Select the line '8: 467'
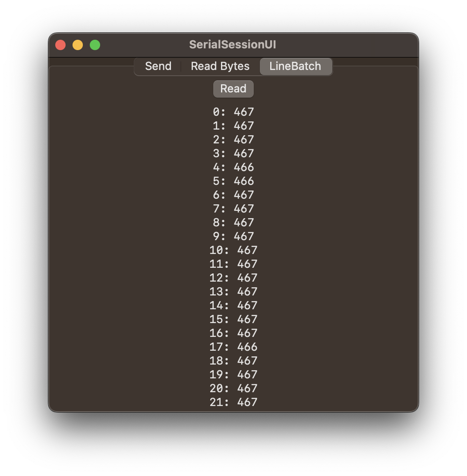The image size is (467, 476). [233, 222]
